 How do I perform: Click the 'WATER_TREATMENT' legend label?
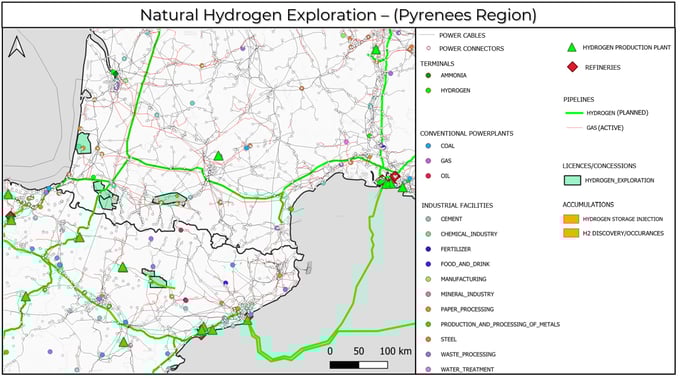tap(468, 369)
